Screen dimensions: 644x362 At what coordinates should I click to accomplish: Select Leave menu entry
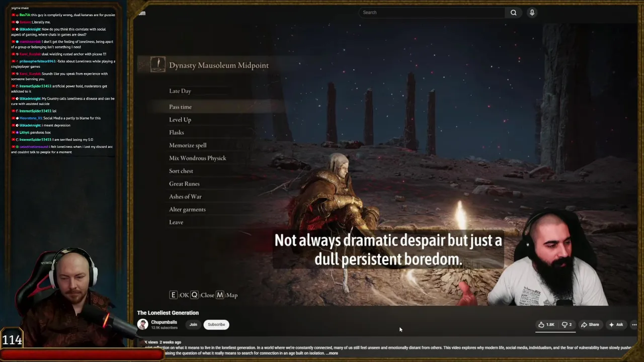[176, 222]
